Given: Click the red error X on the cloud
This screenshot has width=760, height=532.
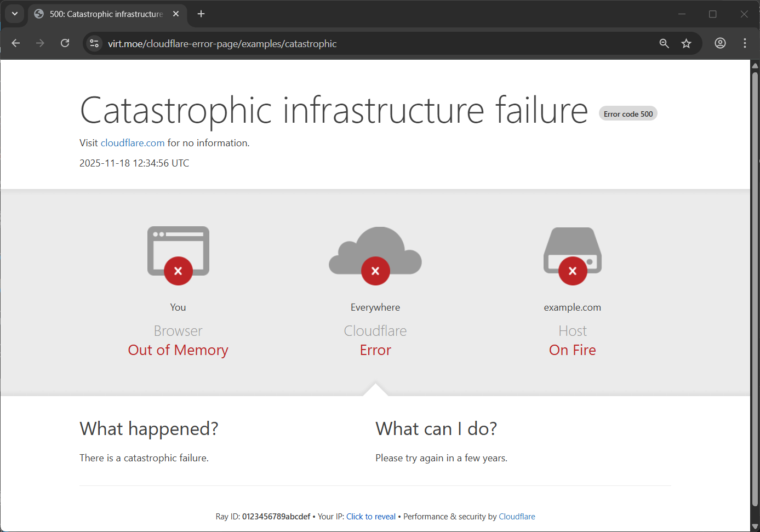Looking at the screenshot, I should [375, 271].
